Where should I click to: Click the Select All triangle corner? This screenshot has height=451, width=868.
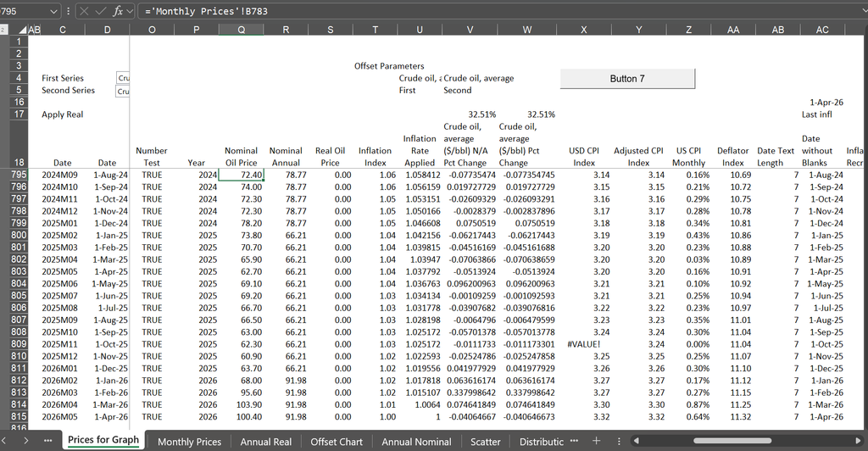pyautogui.click(x=23, y=30)
